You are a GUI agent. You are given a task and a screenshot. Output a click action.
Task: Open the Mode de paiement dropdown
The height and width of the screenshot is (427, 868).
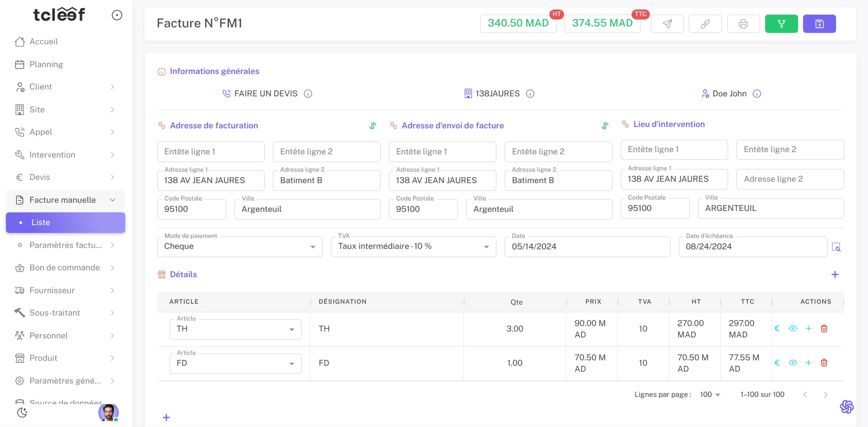240,247
